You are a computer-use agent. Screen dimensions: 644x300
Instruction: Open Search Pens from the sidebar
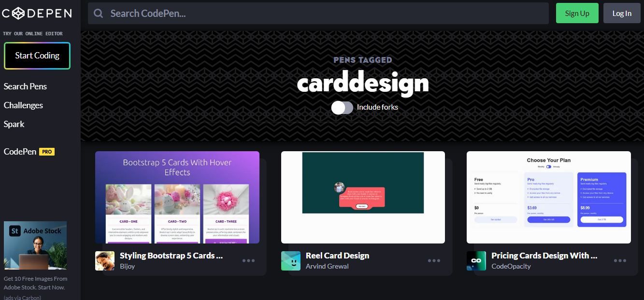[25, 86]
